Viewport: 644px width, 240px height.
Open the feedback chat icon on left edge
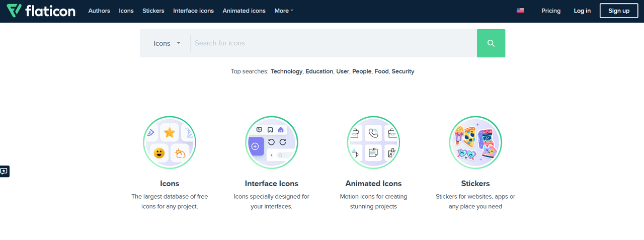[x=4, y=171]
